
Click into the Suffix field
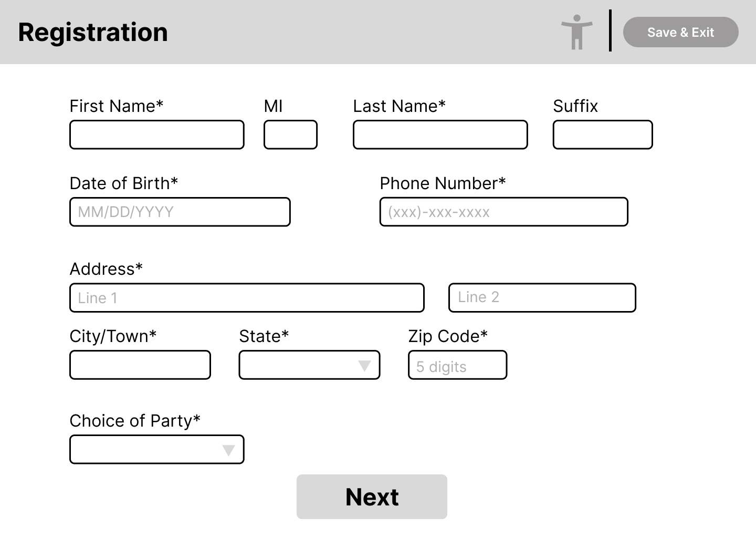pos(602,135)
